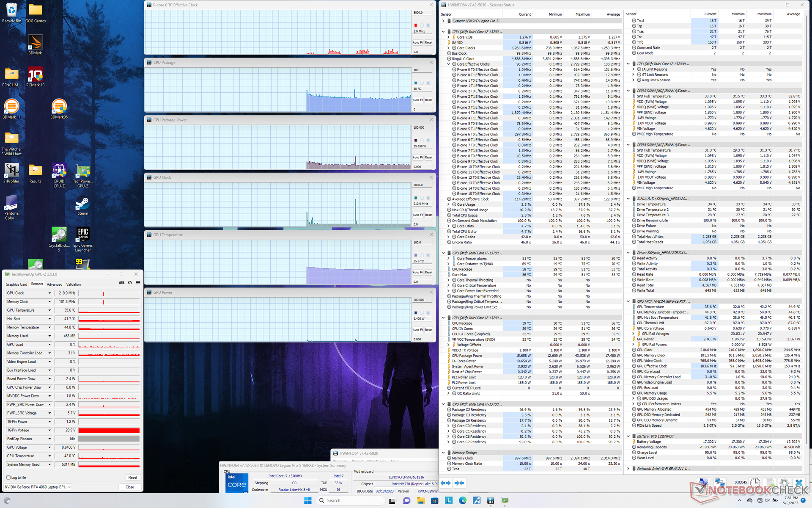This screenshot has height=508, width=812.
Task: Click Reset in GPU Power graph window
Action: (x=428, y=330)
